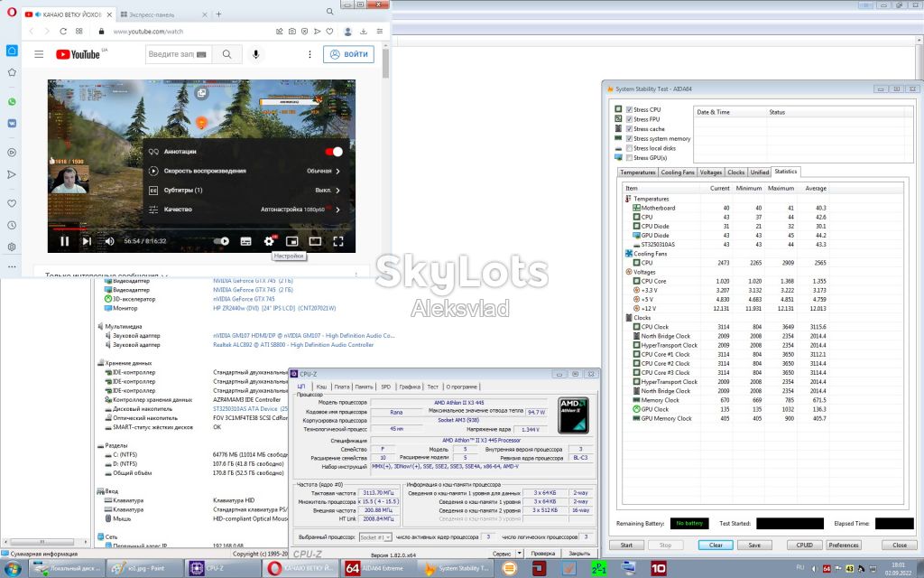This screenshot has height=578, width=924.
Task: Uncheck Stress CPU in AIDA64
Action: pyautogui.click(x=629, y=109)
